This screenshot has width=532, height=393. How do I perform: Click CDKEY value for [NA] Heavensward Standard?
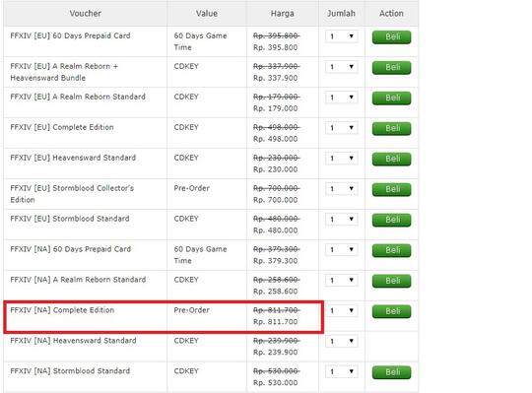[186, 341]
